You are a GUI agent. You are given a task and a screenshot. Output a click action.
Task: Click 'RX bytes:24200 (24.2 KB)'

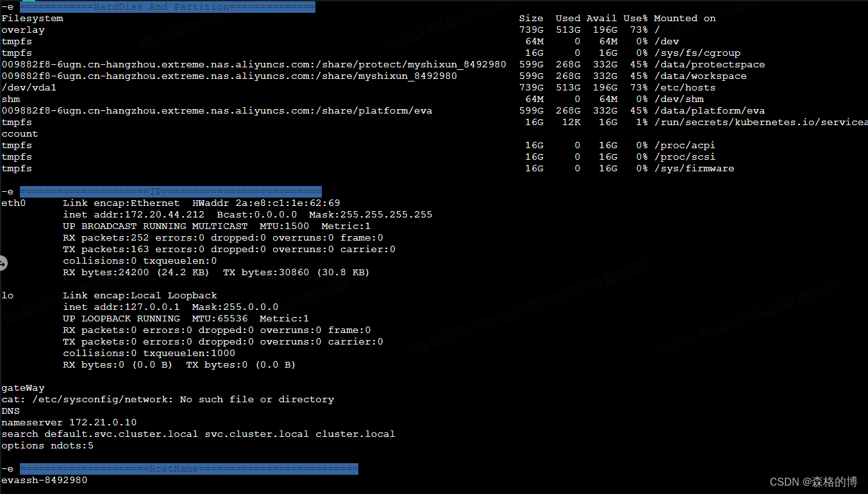[x=137, y=273]
